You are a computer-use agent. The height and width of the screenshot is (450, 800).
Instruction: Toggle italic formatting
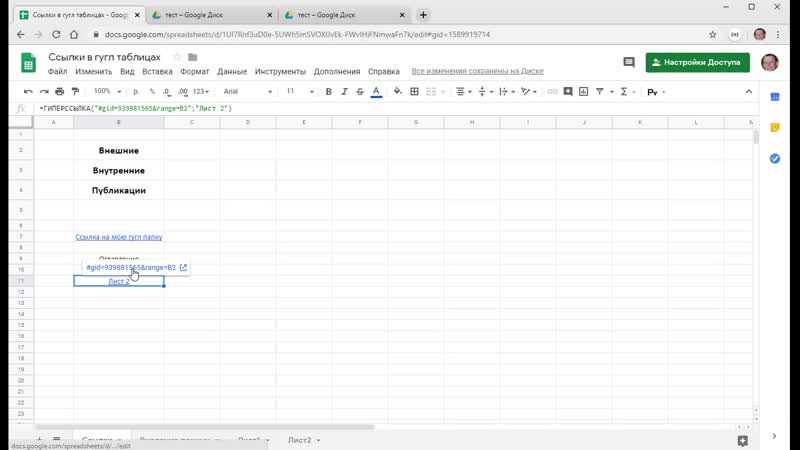tap(344, 91)
